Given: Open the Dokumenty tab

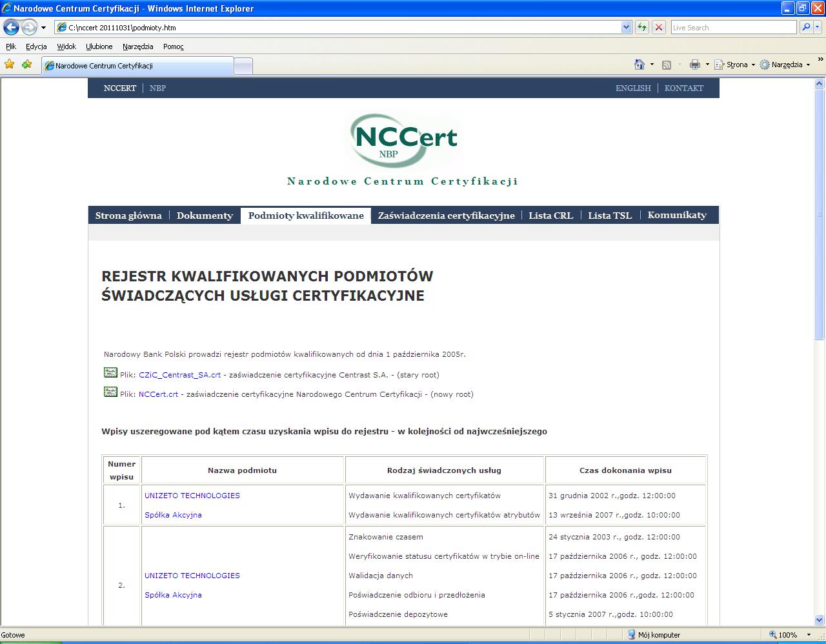Looking at the screenshot, I should pos(205,216).
